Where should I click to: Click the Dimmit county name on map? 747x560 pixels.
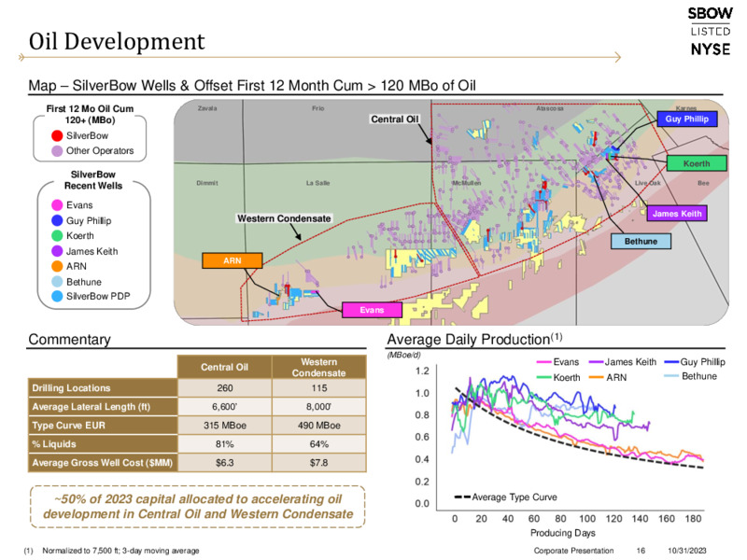point(207,183)
